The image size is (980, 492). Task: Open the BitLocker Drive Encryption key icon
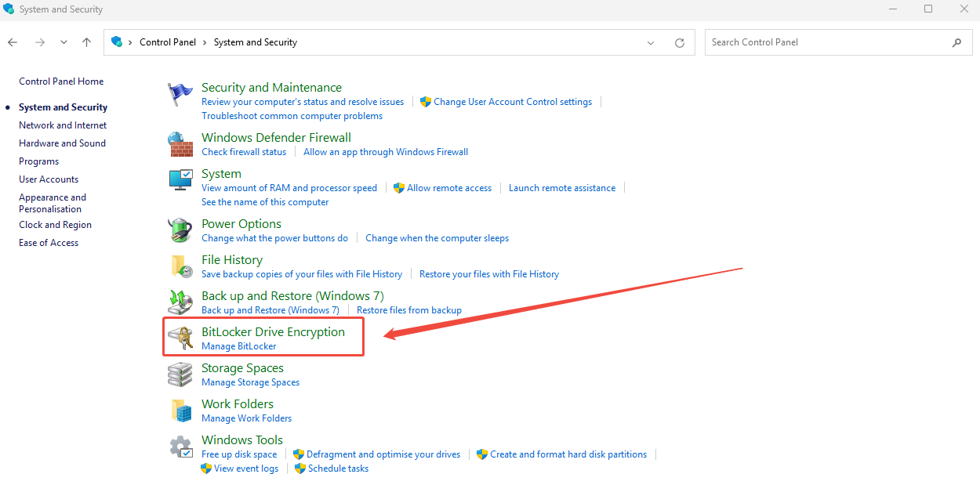[180, 338]
